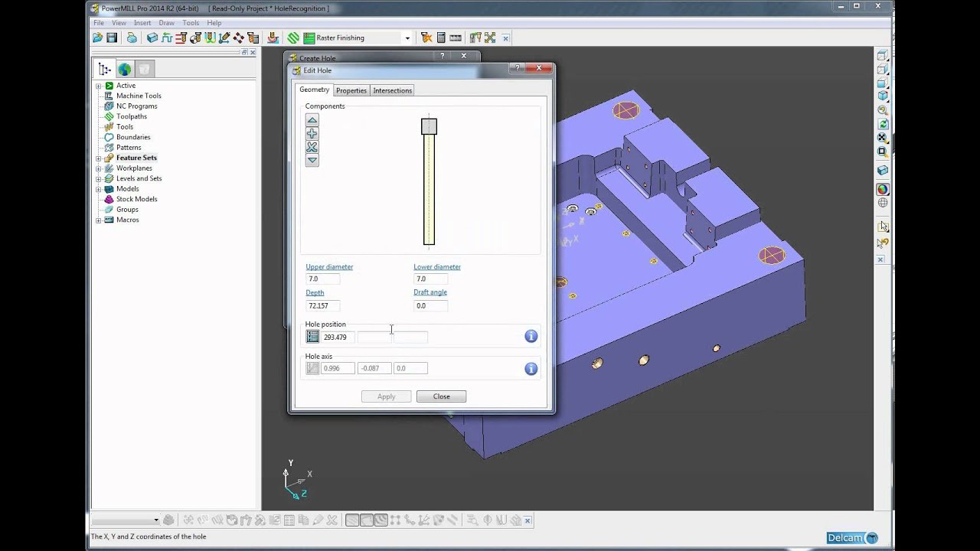Open the Feed and Speeds icon
This screenshot has width=980, height=551.
167,37
